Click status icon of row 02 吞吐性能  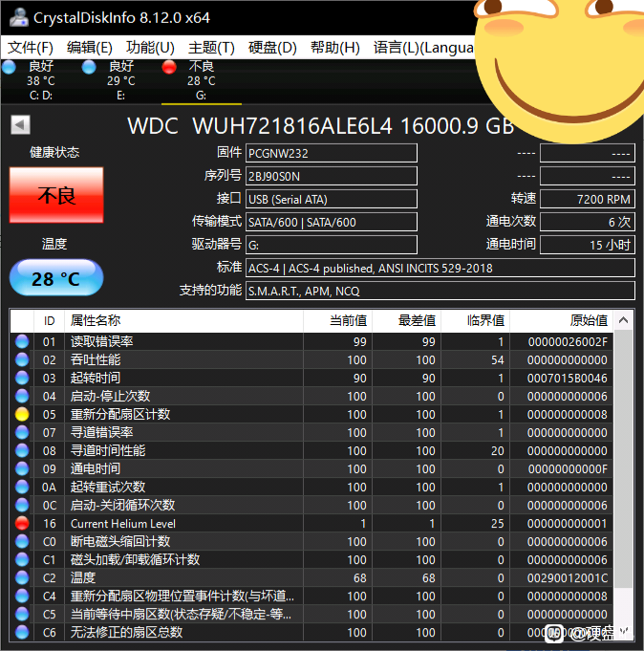[22, 359]
